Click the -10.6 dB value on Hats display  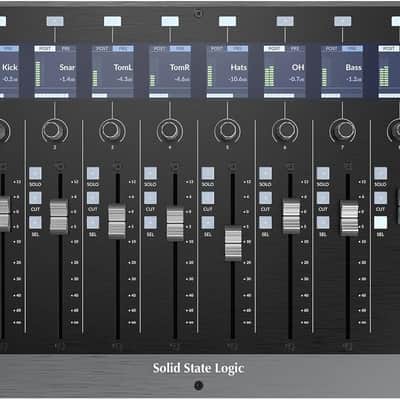(x=238, y=79)
